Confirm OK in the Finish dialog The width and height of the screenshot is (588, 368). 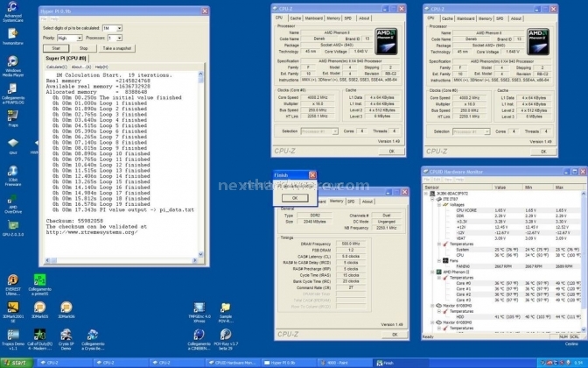pos(295,198)
